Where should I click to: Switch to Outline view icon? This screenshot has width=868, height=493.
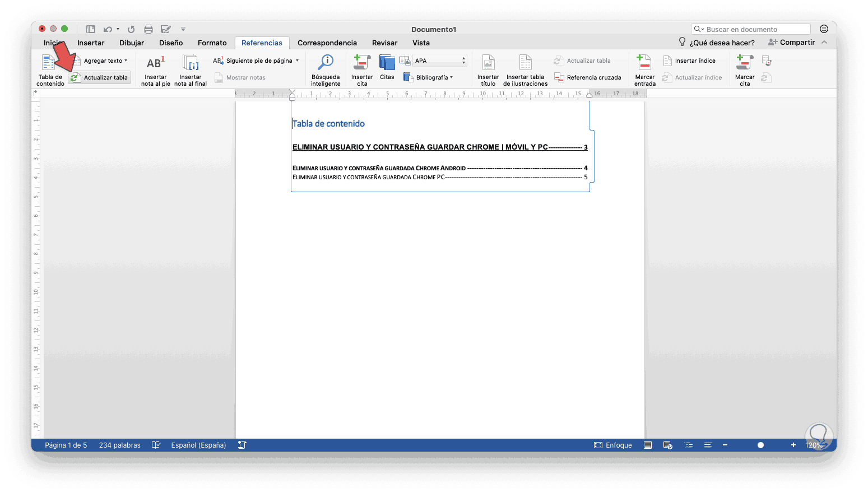point(688,445)
